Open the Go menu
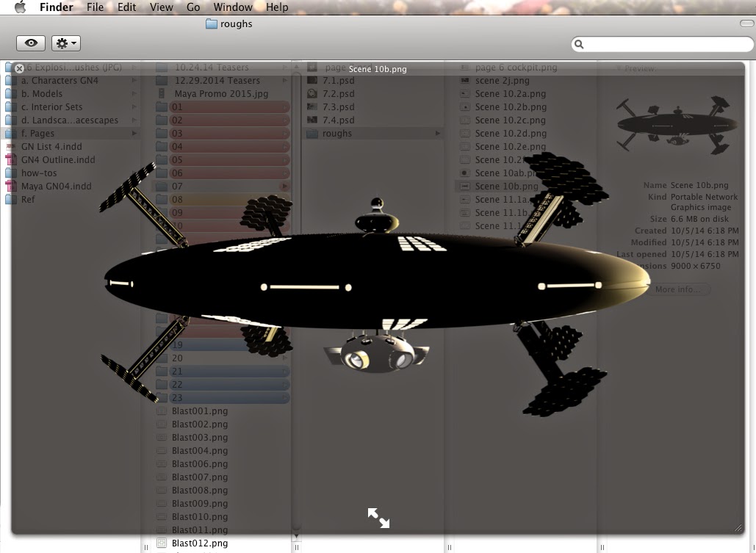The width and height of the screenshot is (756, 553). [192, 7]
